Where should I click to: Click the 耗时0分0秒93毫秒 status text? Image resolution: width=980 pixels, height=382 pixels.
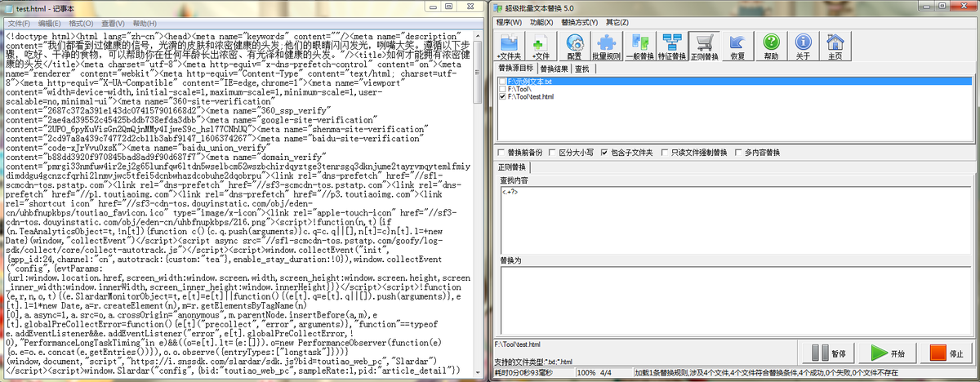(x=523, y=372)
